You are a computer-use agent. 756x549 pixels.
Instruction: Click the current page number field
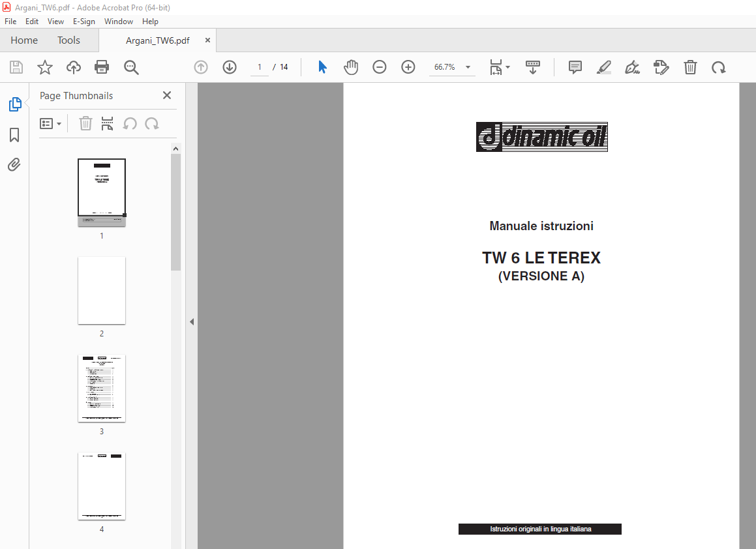[260, 67]
